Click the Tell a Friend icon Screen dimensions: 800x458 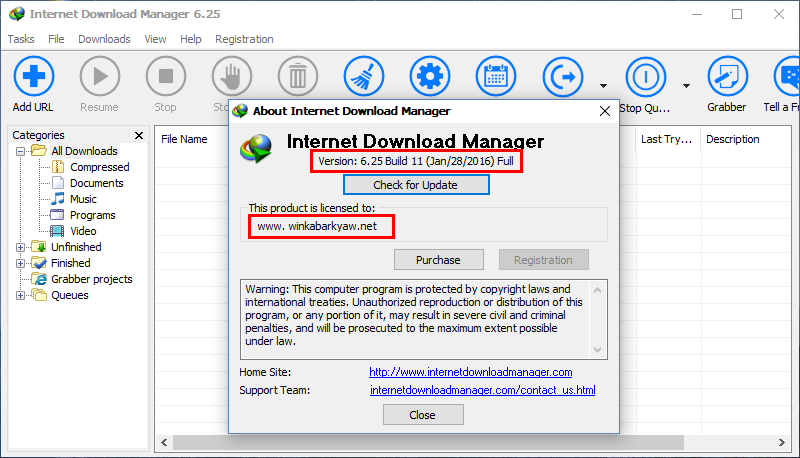tap(787, 77)
